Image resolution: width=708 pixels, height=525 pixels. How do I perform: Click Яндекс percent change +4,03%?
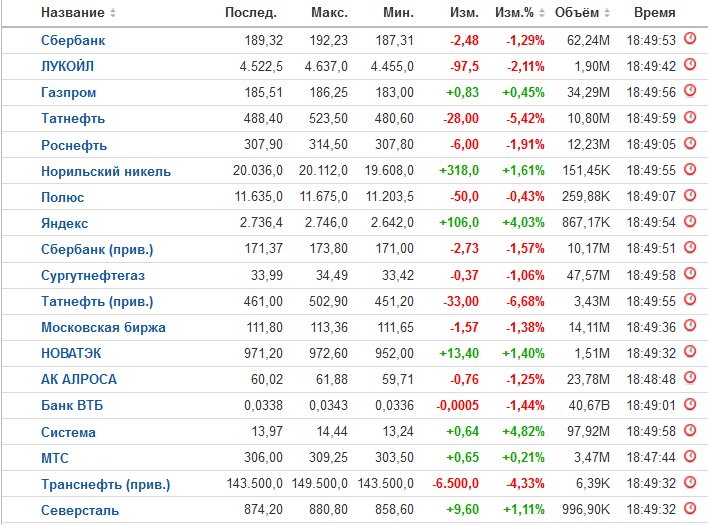(523, 223)
